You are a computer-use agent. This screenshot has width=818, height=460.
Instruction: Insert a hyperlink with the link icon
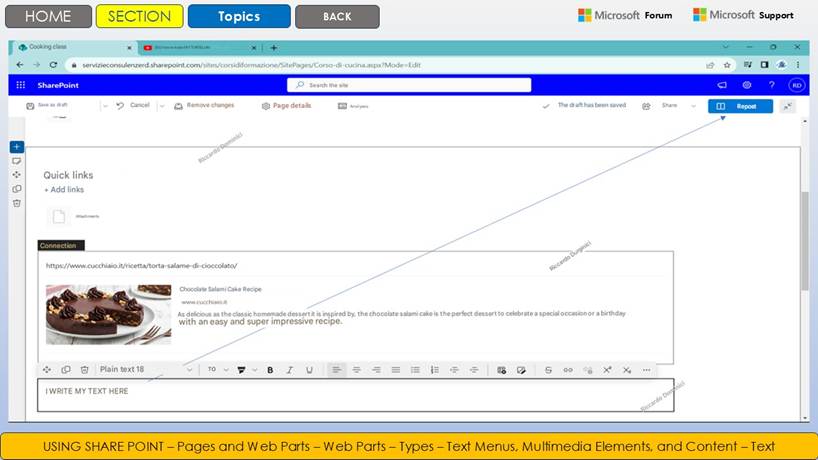(568, 370)
